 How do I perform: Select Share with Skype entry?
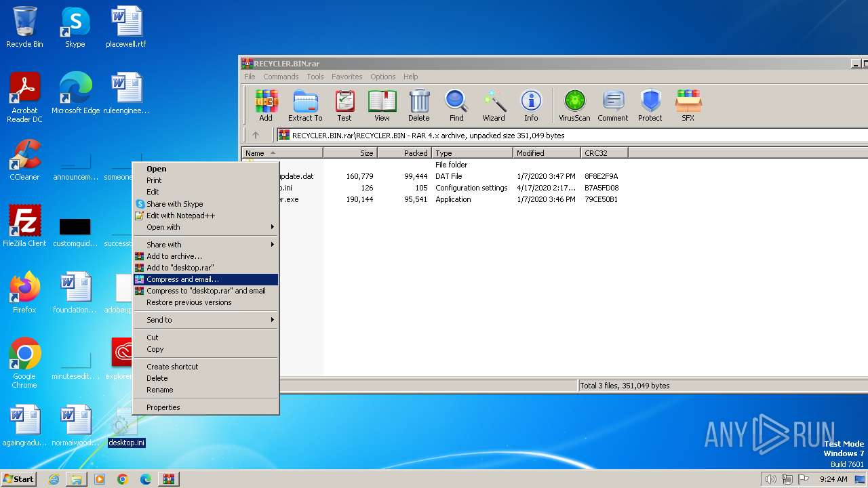tap(205, 204)
